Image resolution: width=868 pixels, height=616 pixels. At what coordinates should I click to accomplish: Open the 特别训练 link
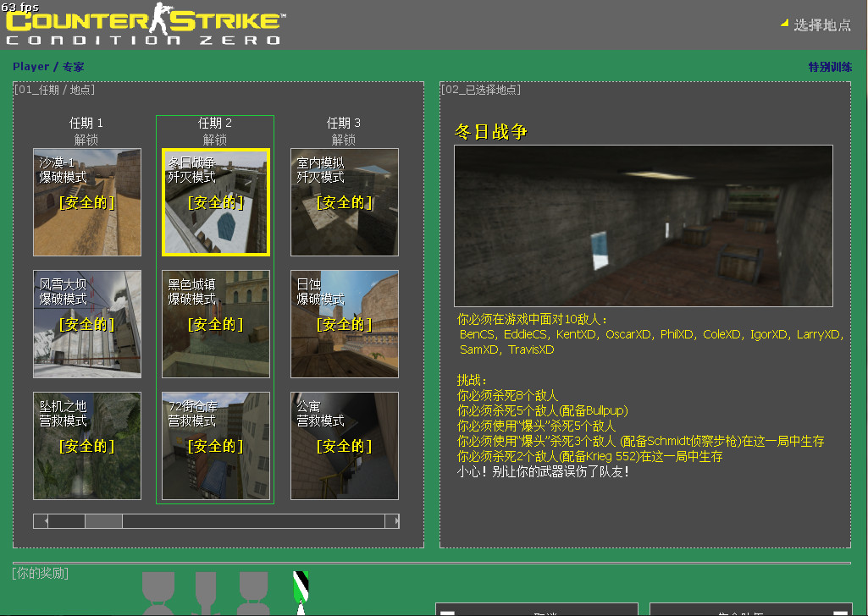[x=830, y=67]
